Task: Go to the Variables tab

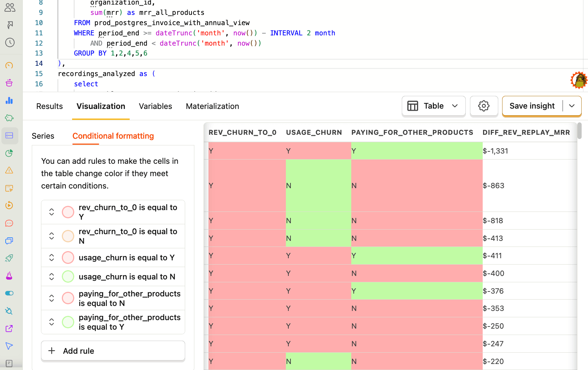Action: tap(155, 106)
